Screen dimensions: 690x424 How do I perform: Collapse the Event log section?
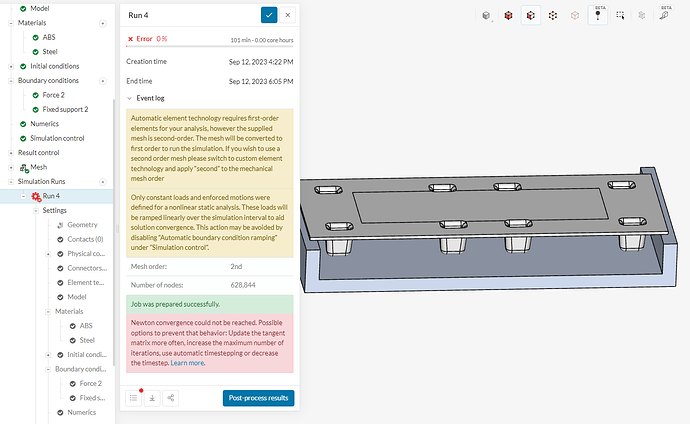(129, 98)
